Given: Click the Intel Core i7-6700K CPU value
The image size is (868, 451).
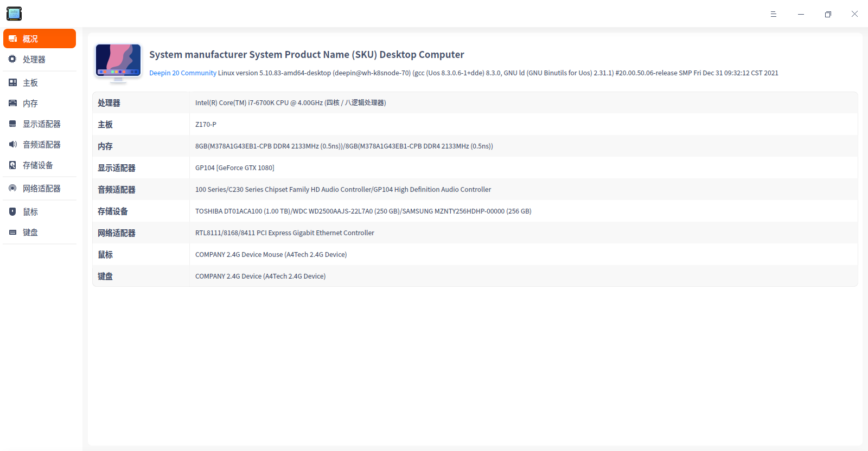Looking at the screenshot, I should click(x=291, y=103).
